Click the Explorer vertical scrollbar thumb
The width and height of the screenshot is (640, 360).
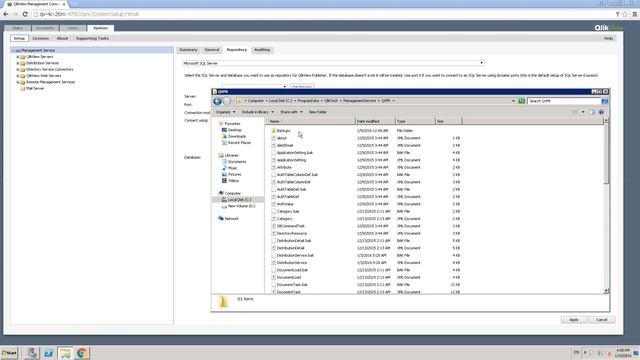[x=606, y=153]
